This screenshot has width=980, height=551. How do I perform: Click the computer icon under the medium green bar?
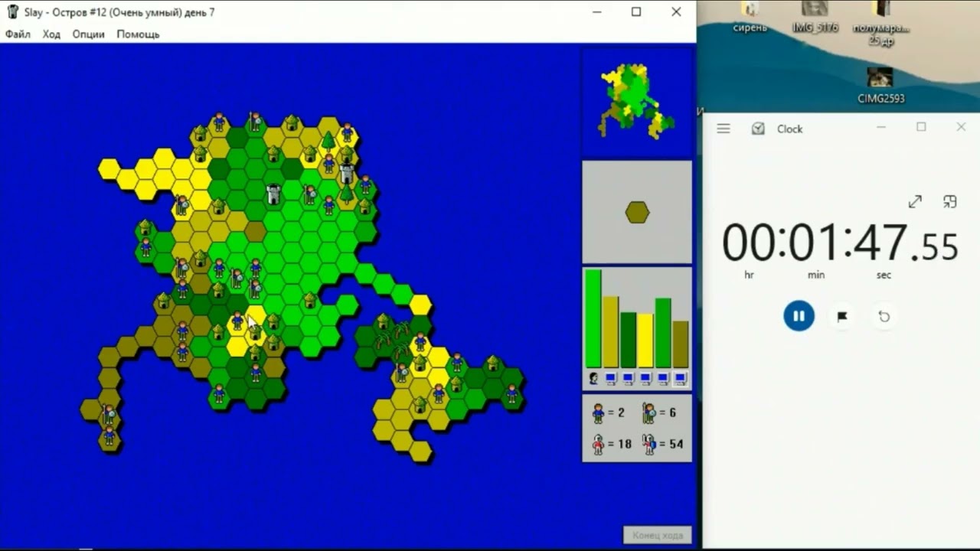tap(663, 378)
